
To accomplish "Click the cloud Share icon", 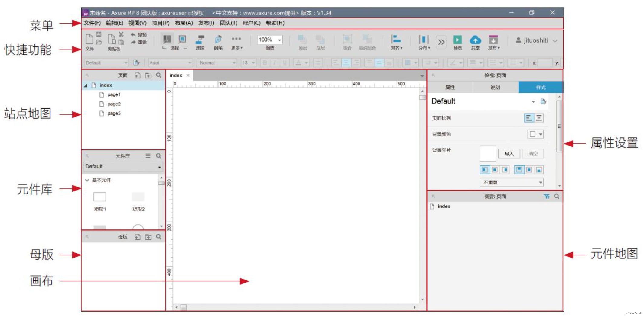I will pos(475,40).
